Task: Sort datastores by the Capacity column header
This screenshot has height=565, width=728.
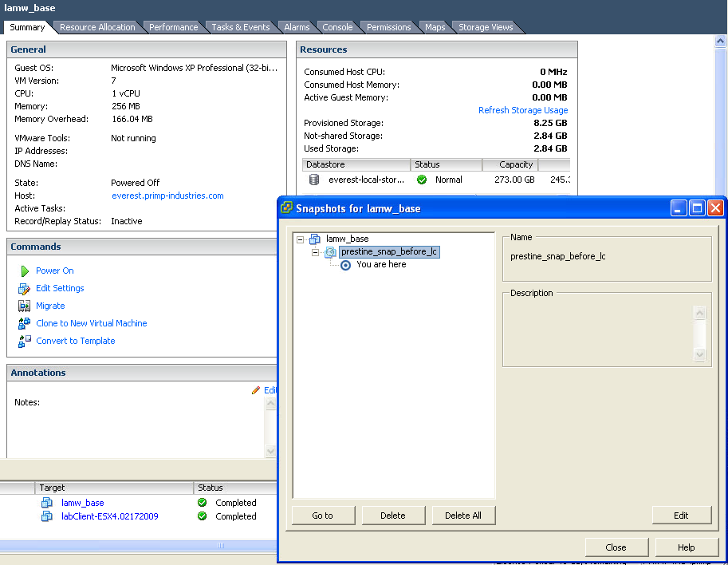Action: (510, 164)
